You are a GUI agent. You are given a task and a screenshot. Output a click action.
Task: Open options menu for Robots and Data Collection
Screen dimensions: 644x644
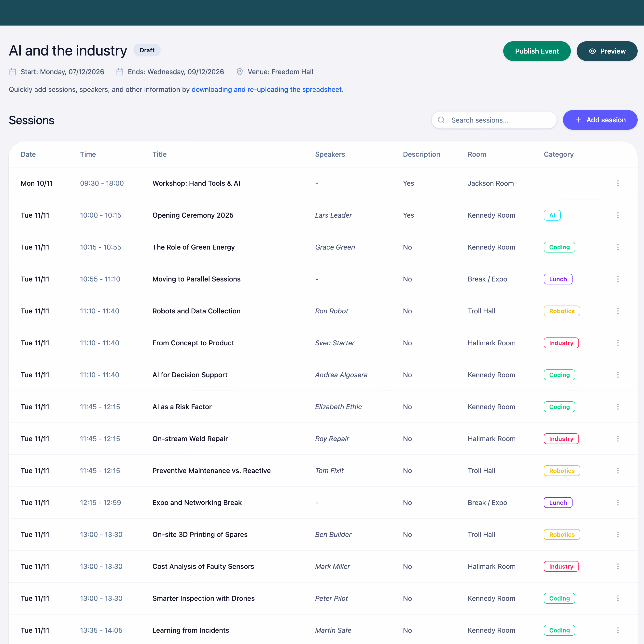click(618, 311)
